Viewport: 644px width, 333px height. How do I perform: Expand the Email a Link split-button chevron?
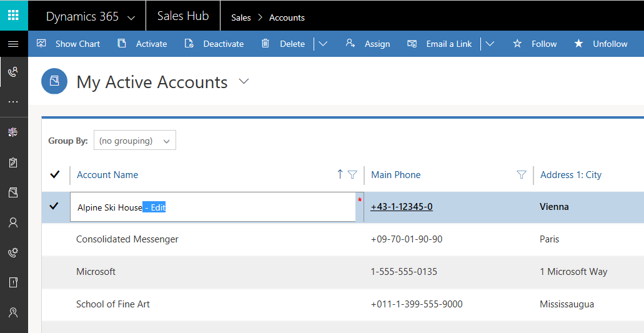pyautogui.click(x=490, y=44)
